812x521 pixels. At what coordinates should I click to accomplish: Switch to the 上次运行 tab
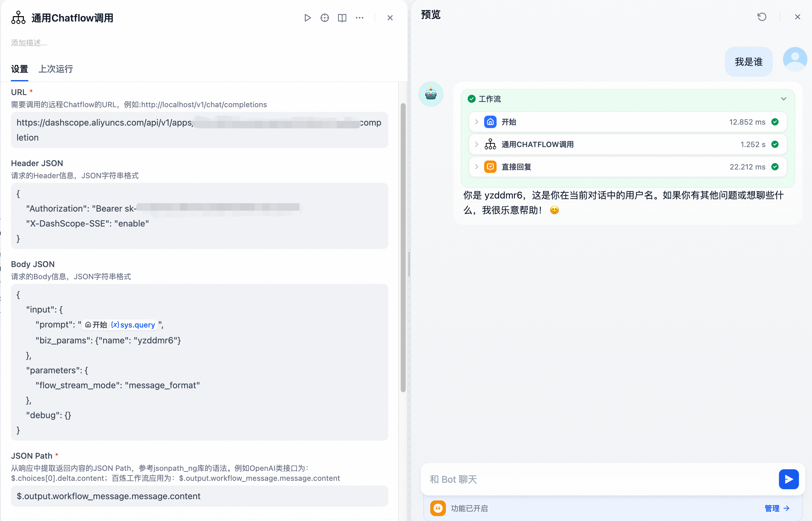tap(56, 69)
